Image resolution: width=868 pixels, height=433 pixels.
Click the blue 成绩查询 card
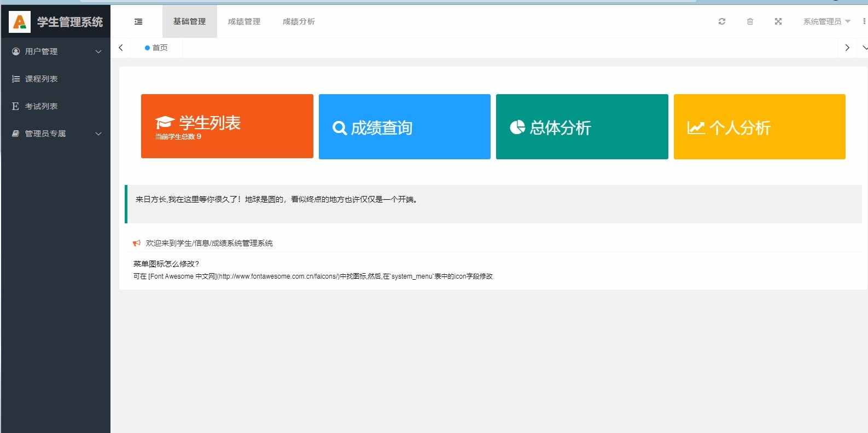[404, 127]
